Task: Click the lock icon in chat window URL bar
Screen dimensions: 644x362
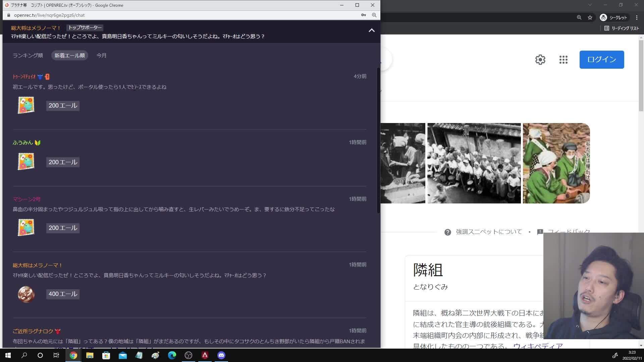Action: point(9,15)
